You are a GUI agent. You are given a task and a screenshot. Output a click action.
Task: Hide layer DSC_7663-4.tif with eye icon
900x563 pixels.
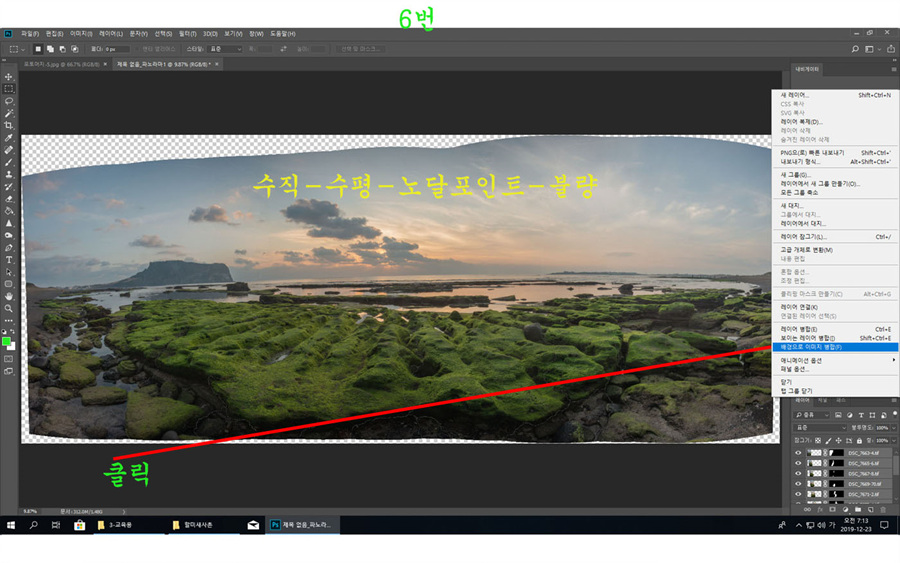[798, 453]
